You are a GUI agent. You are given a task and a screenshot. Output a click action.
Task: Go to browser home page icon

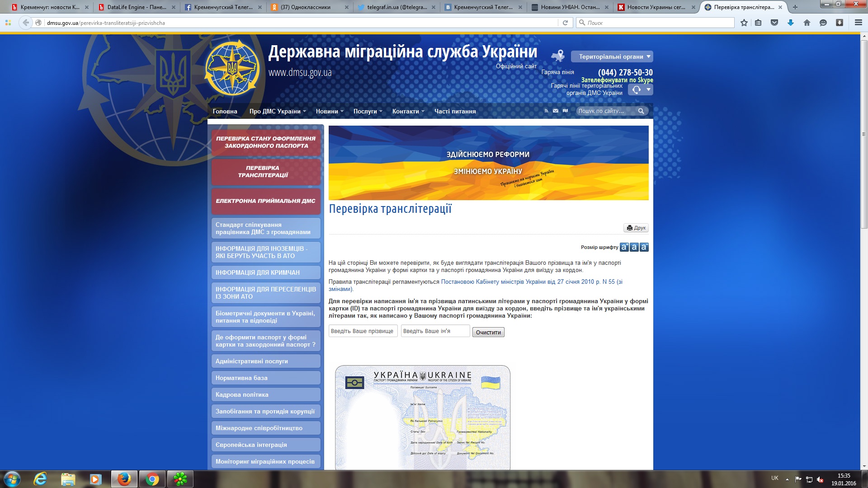pyautogui.click(x=807, y=23)
